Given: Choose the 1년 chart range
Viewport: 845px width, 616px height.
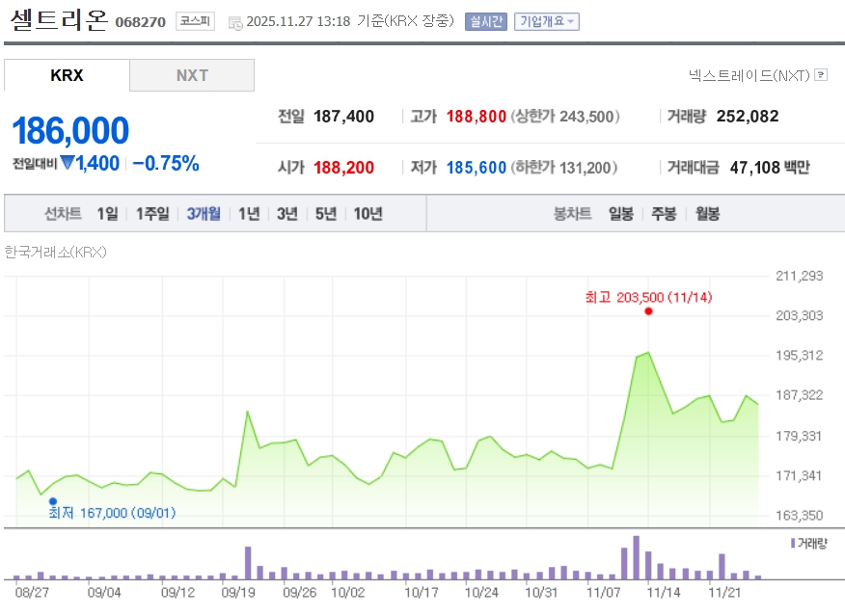Looking at the screenshot, I should [x=249, y=214].
